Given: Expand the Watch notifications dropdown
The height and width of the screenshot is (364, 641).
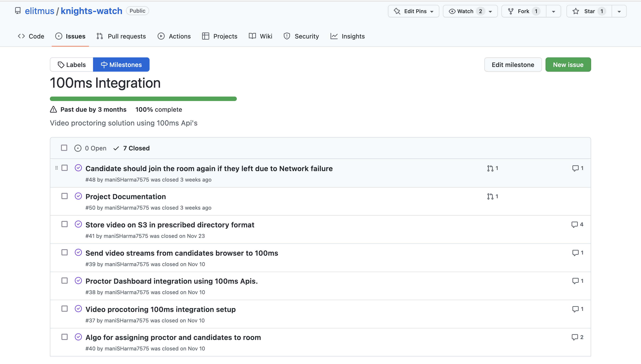Looking at the screenshot, I should pyautogui.click(x=490, y=12).
